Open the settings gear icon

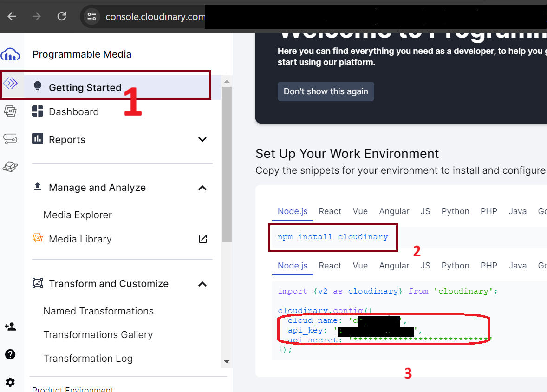[10, 382]
